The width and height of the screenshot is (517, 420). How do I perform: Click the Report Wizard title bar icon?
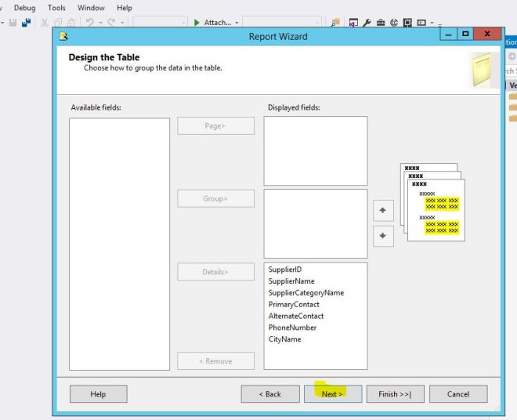63,36
